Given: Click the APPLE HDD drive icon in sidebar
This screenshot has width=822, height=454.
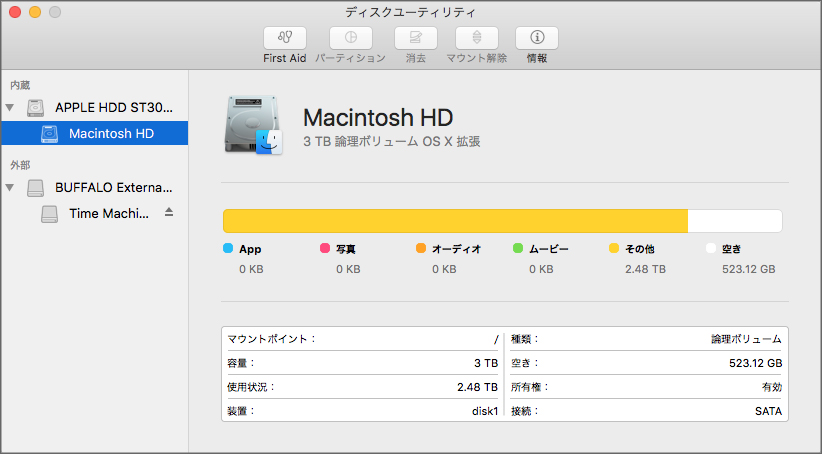Looking at the screenshot, I should (x=36, y=107).
